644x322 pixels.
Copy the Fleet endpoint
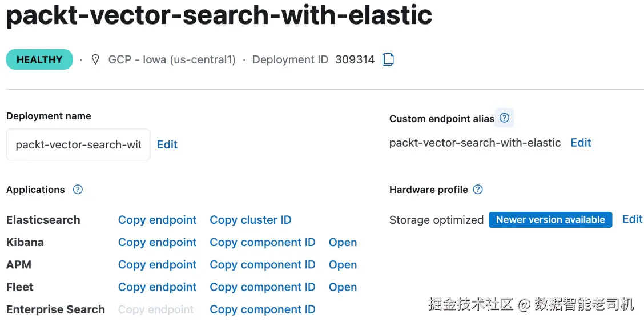pos(157,287)
